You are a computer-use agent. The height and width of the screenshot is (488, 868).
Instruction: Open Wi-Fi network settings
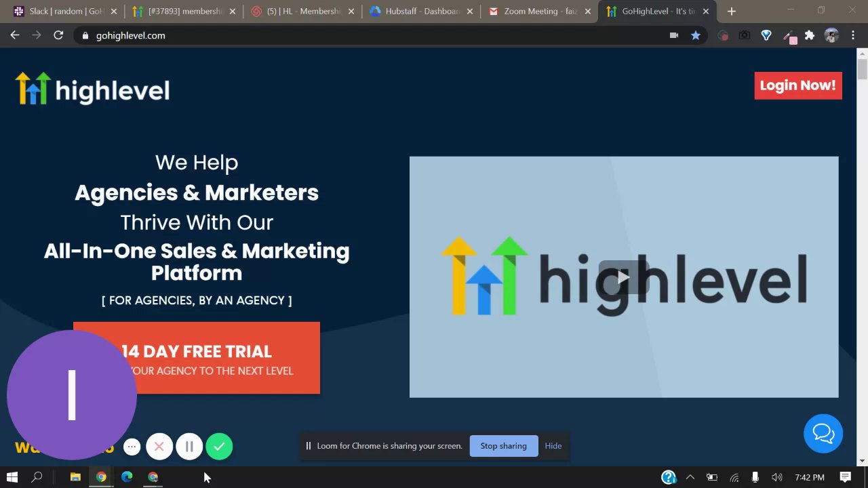click(x=734, y=477)
